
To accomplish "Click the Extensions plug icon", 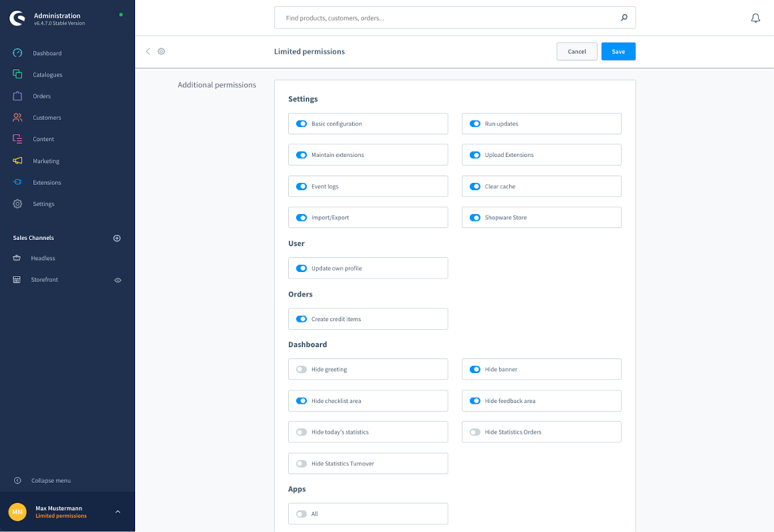I will (x=17, y=182).
